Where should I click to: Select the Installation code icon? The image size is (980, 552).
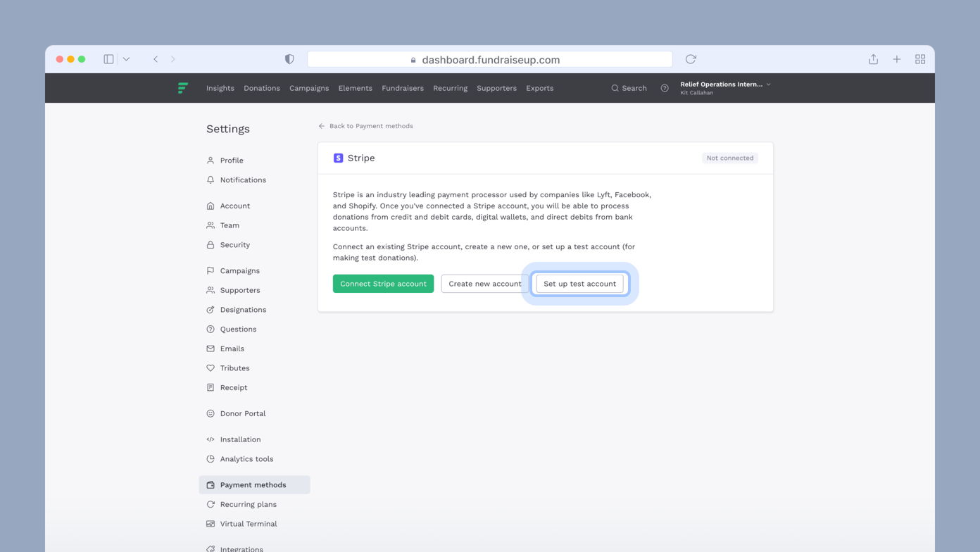point(210,439)
